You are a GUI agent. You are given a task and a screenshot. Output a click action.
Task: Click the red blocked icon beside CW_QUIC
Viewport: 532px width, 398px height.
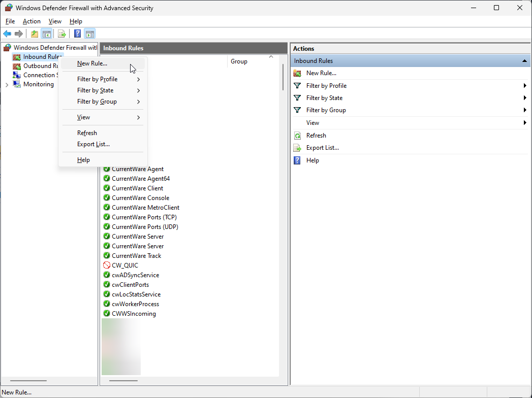107,265
